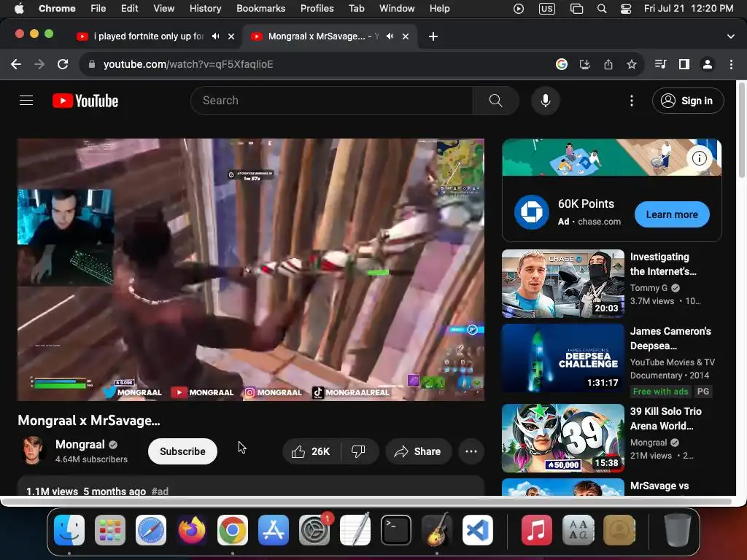Open the Window menu

pyautogui.click(x=397, y=8)
